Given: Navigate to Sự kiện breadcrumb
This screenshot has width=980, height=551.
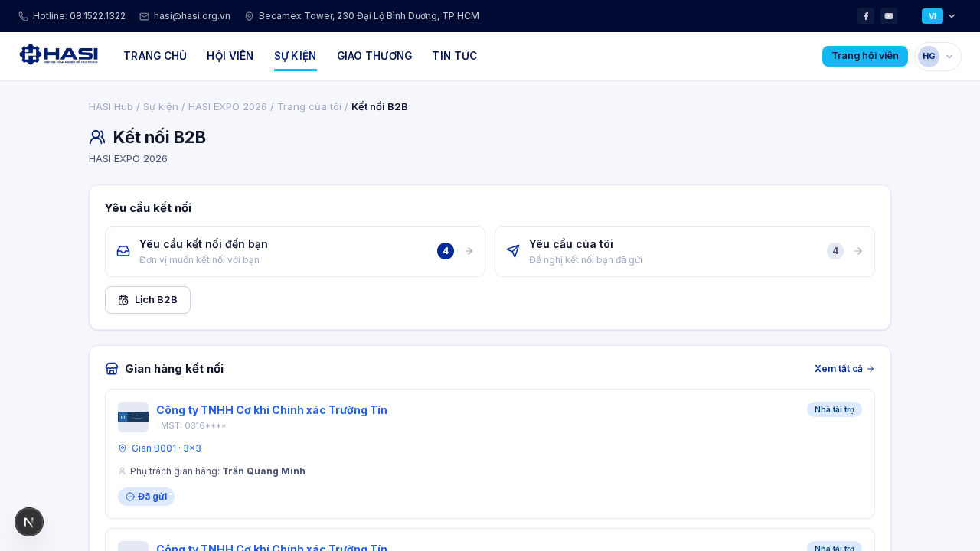Looking at the screenshot, I should (x=161, y=106).
